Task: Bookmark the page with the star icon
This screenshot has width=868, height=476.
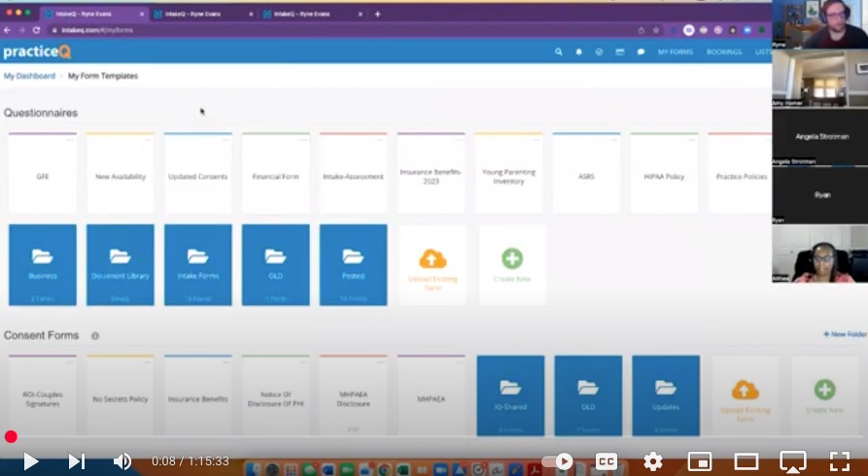Action: (656, 30)
